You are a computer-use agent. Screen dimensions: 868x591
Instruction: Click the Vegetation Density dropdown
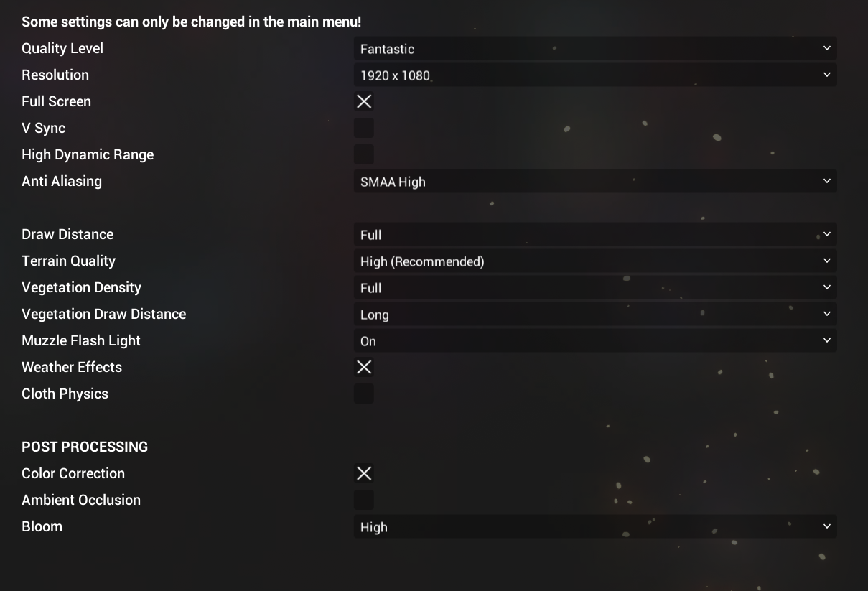[594, 288]
